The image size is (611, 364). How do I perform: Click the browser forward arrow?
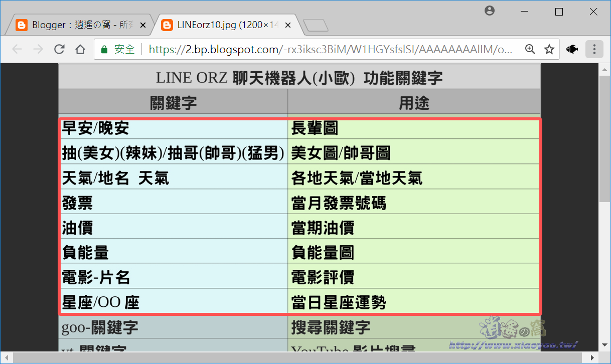[38, 49]
